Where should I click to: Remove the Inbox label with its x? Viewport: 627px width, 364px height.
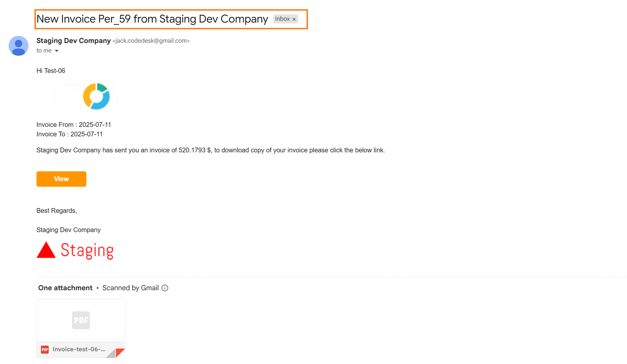[294, 19]
